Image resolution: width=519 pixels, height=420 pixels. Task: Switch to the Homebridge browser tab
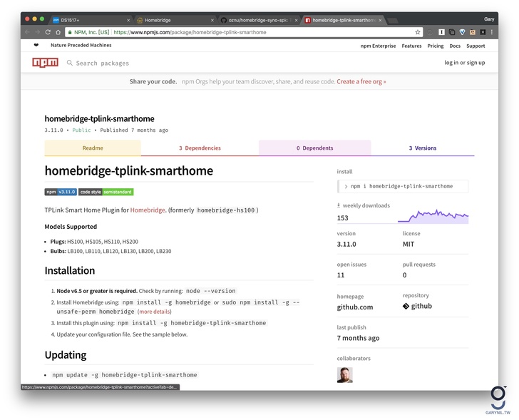coord(174,20)
